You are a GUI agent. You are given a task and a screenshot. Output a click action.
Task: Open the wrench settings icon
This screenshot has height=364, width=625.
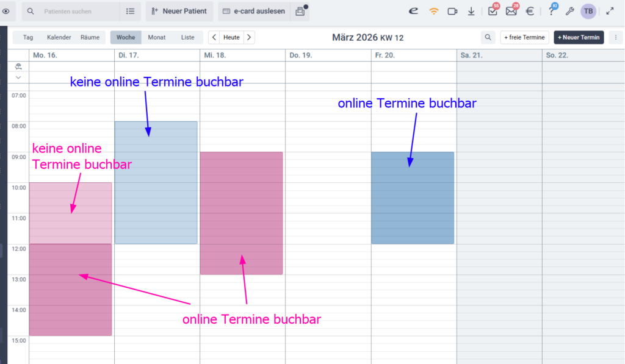[569, 12]
